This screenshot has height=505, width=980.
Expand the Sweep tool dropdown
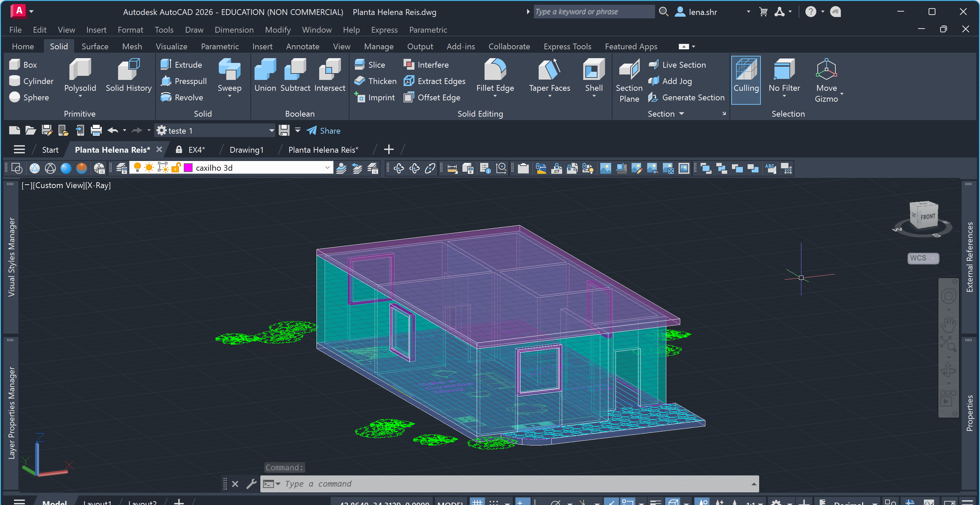(229, 96)
